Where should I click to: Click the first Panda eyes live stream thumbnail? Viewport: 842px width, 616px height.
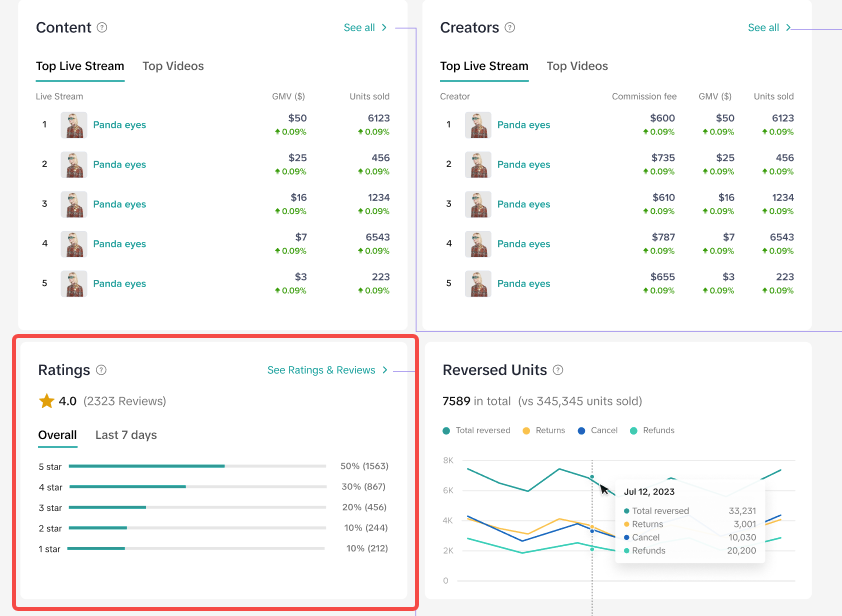74,125
